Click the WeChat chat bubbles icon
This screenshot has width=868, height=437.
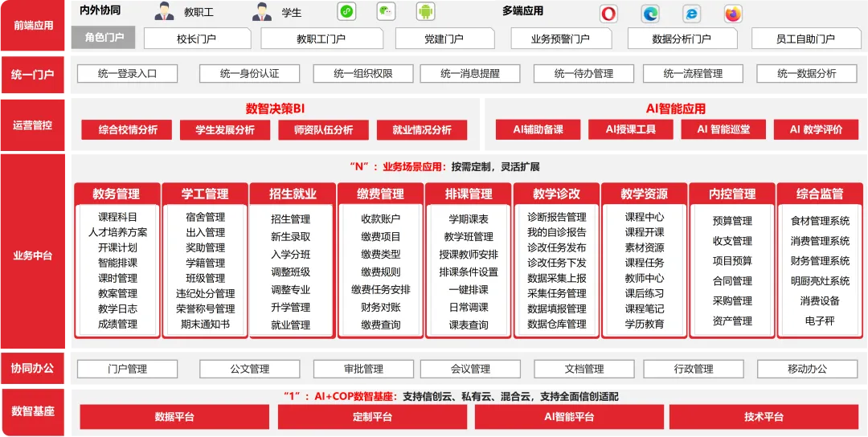tap(386, 11)
